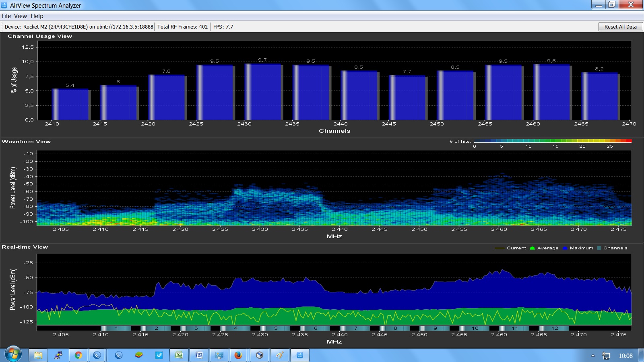Click channel 2 marker in Real-time View
This screenshot has height=362, width=644.
(x=156, y=328)
